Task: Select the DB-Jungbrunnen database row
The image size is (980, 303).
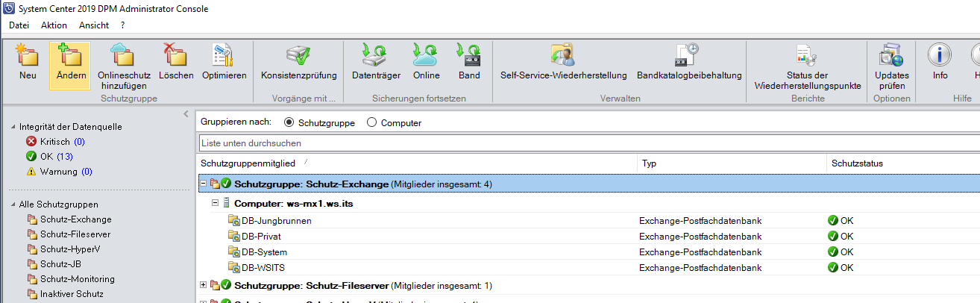Action: (x=589, y=221)
